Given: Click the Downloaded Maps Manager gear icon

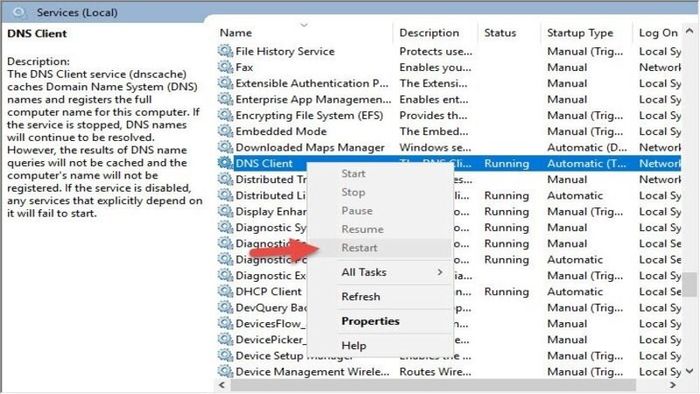Looking at the screenshot, I should point(225,147).
